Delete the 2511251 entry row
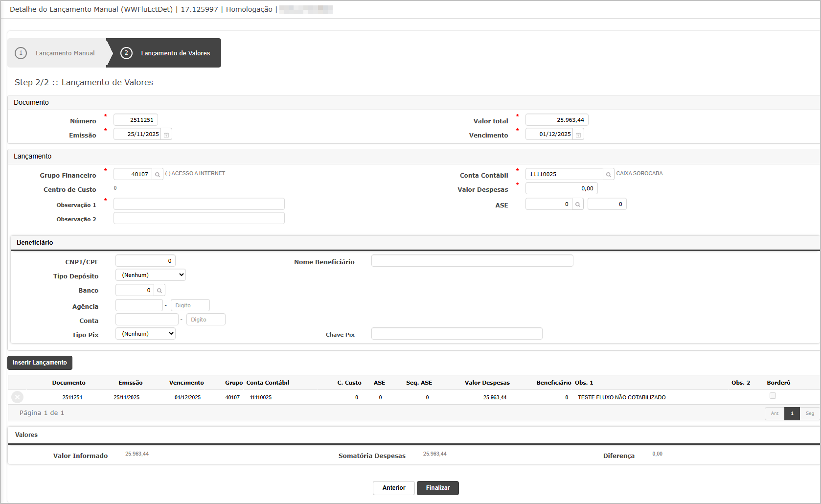The height and width of the screenshot is (504, 821). point(17,397)
